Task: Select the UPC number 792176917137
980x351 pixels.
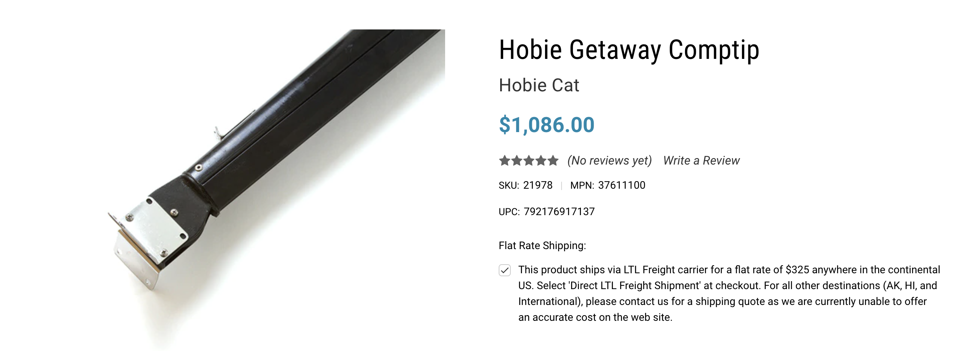Action: 559,212
